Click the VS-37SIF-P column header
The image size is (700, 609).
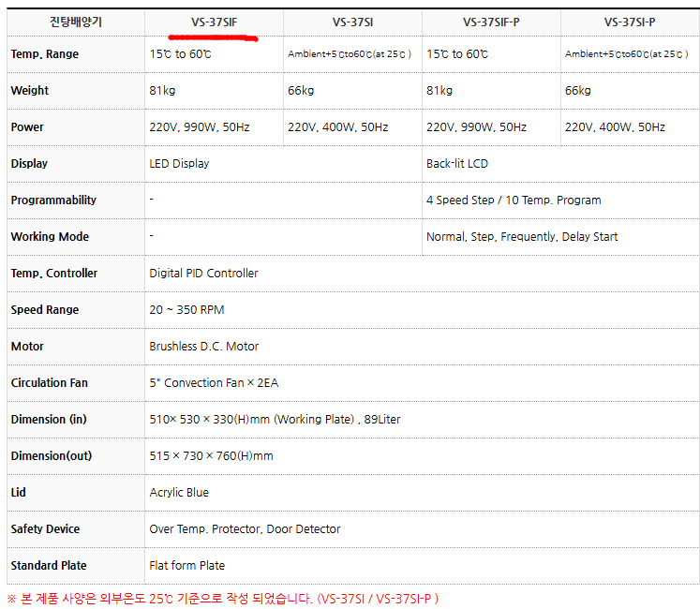point(491,21)
